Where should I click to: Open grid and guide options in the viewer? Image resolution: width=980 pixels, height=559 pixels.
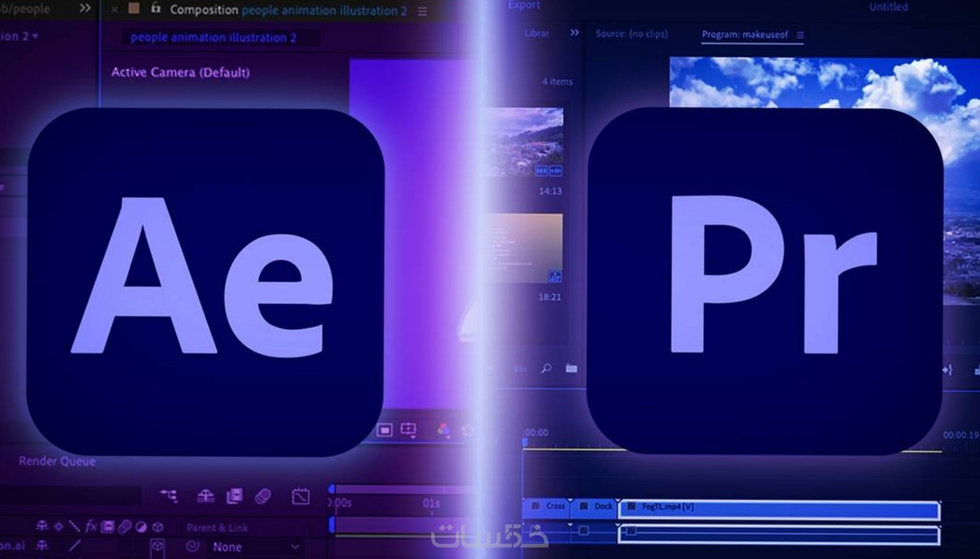[408, 430]
